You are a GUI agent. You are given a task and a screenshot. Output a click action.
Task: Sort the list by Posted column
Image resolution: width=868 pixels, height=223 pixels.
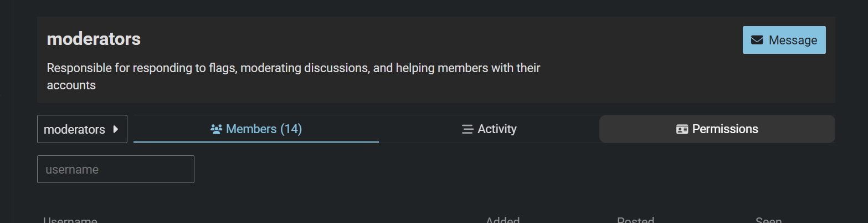pyautogui.click(x=635, y=220)
